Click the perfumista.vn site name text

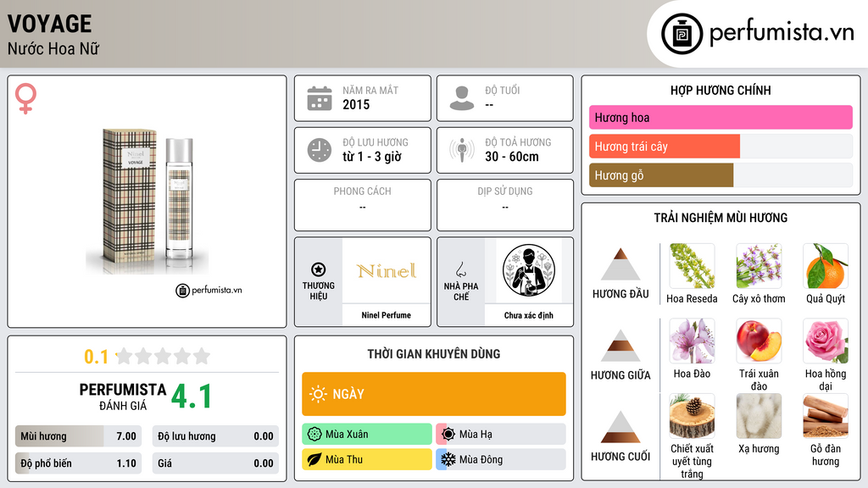pyautogui.click(x=782, y=31)
